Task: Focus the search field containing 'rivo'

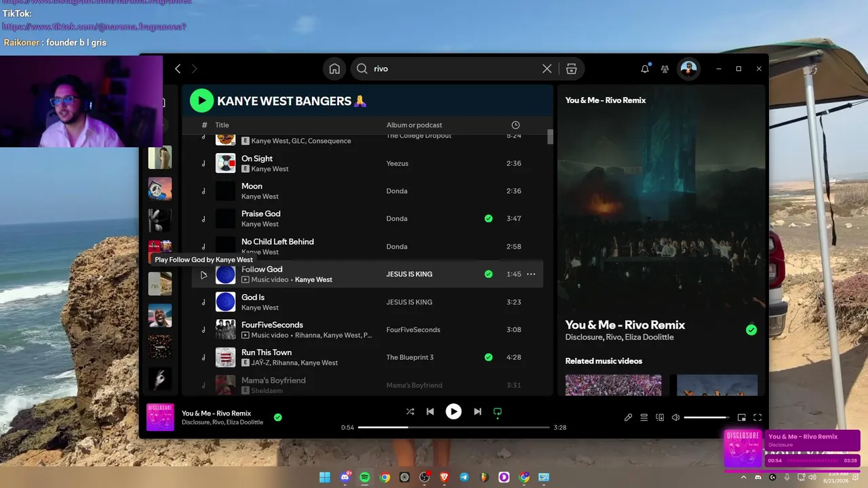Action: pyautogui.click(x=454, y=68)
